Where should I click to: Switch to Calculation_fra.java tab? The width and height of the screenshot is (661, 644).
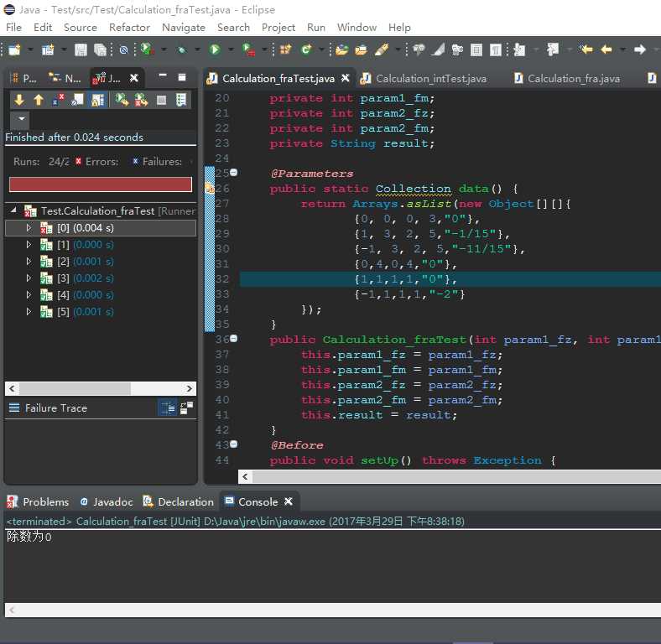(567, 78)
